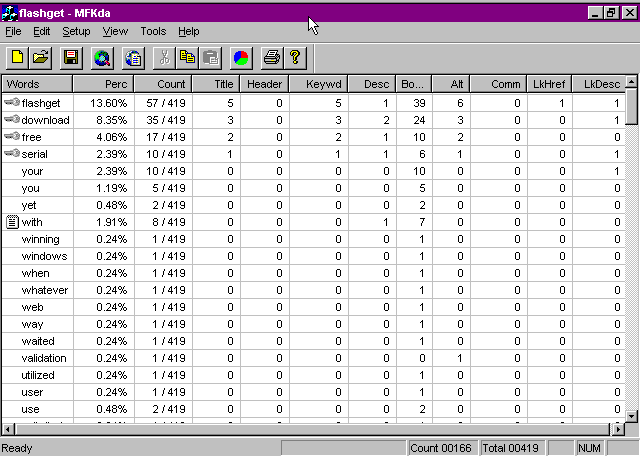640x456 pixels.
Task: Open a file with the folder icon
Action: (x=40, y=58)
